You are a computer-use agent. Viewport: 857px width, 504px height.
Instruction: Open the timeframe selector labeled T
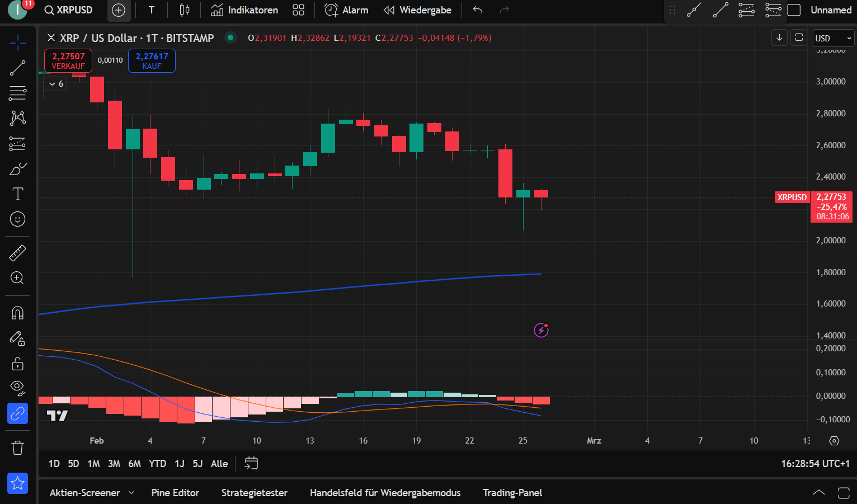(151, 10)
